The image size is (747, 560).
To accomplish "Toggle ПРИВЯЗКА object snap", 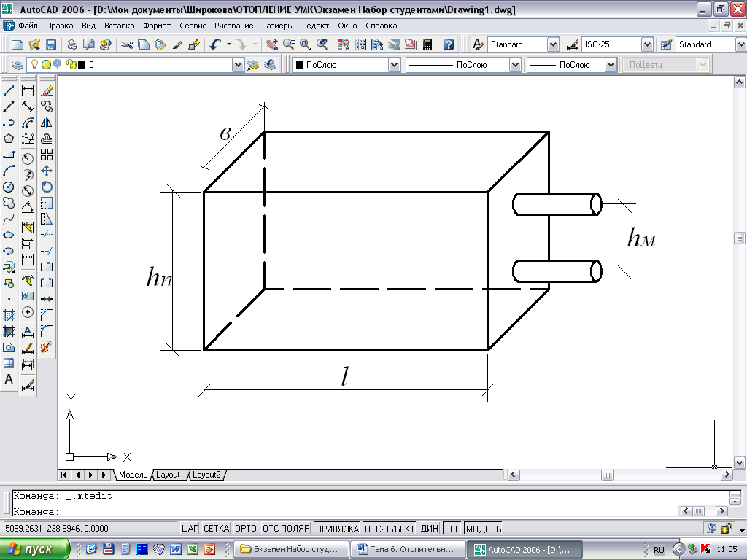I will pos(337,529).
